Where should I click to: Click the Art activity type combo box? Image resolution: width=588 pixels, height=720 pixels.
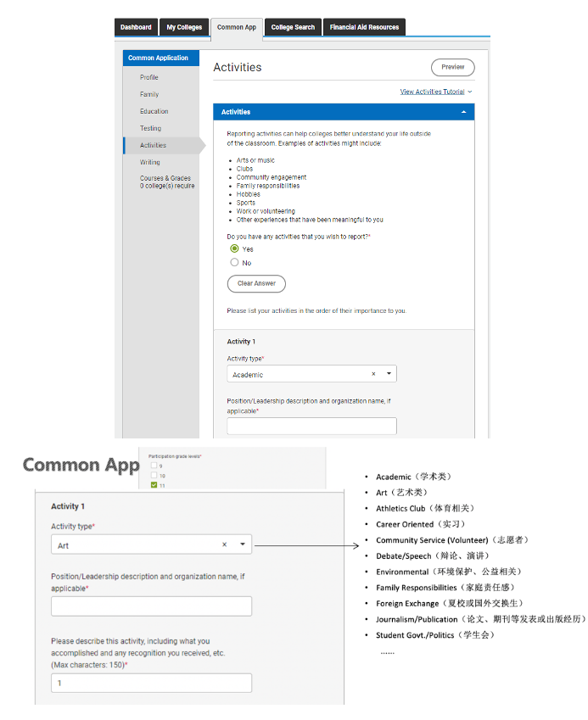151,544
